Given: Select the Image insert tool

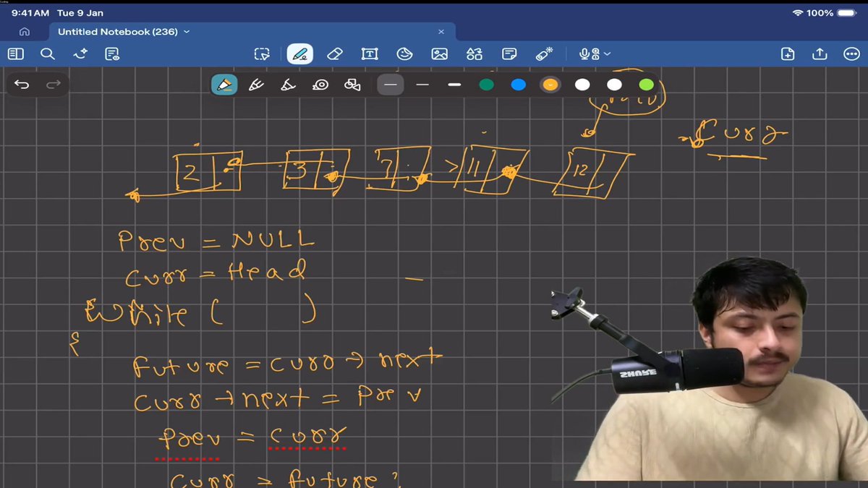Looking at the screenshot, I should coord(439,54).
